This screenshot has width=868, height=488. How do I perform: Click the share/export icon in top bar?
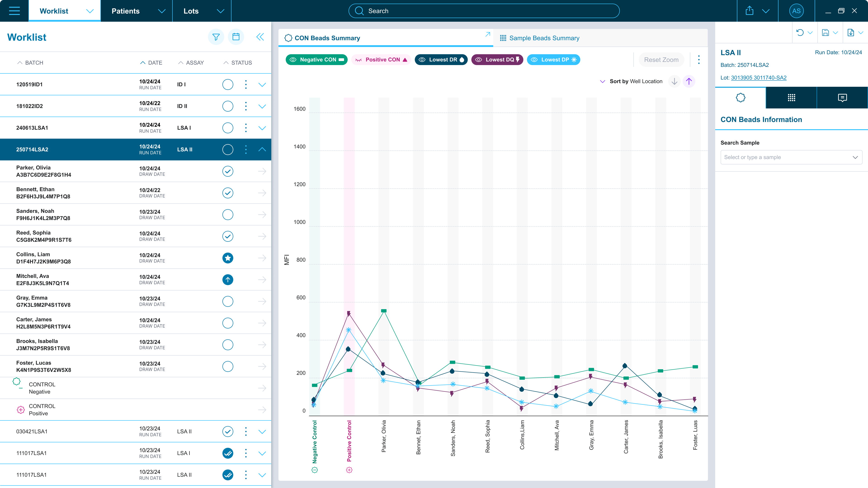point(749,11)
